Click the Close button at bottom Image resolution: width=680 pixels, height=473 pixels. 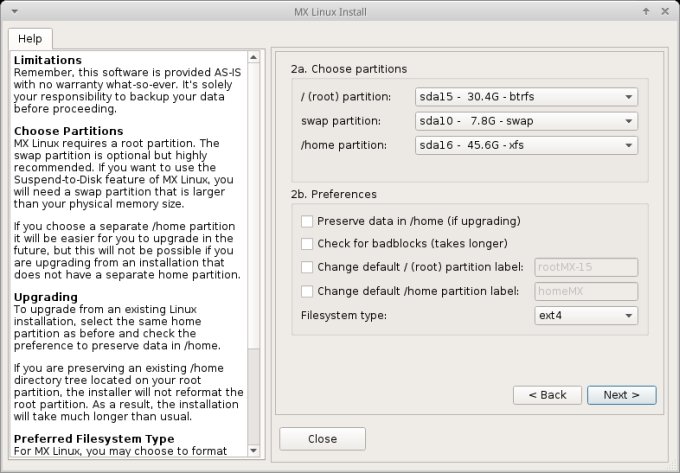322,439
